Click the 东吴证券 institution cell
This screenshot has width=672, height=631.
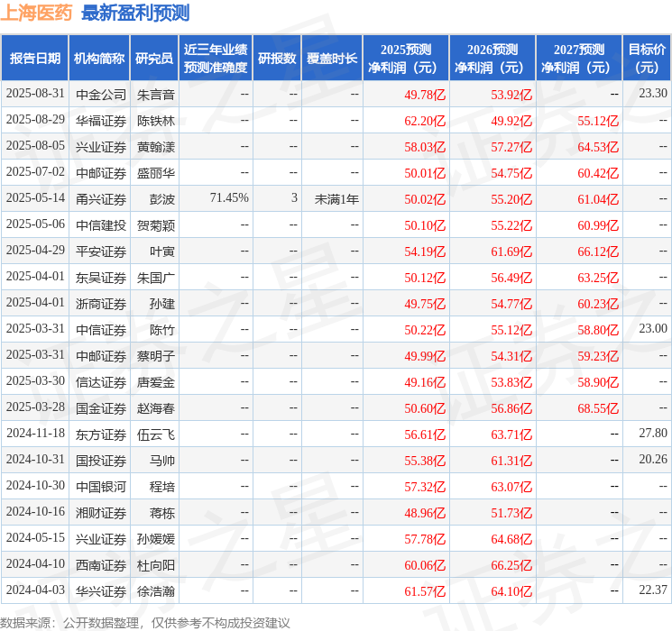[x=101, y=277]
